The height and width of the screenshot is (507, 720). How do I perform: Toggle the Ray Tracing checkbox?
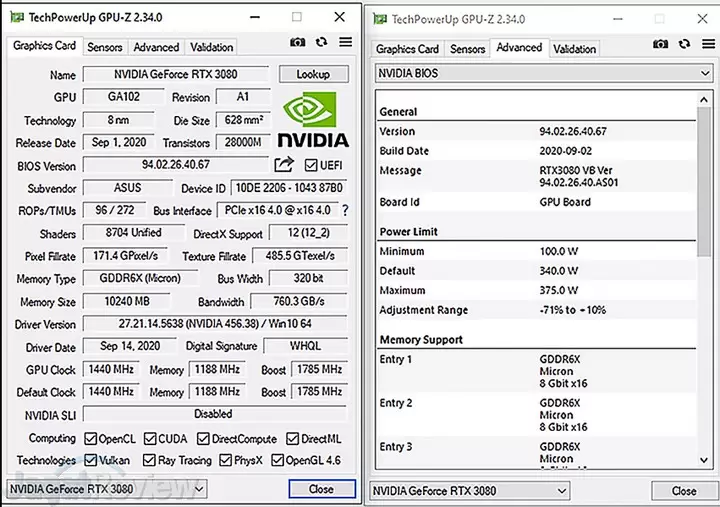click(149, 460)
